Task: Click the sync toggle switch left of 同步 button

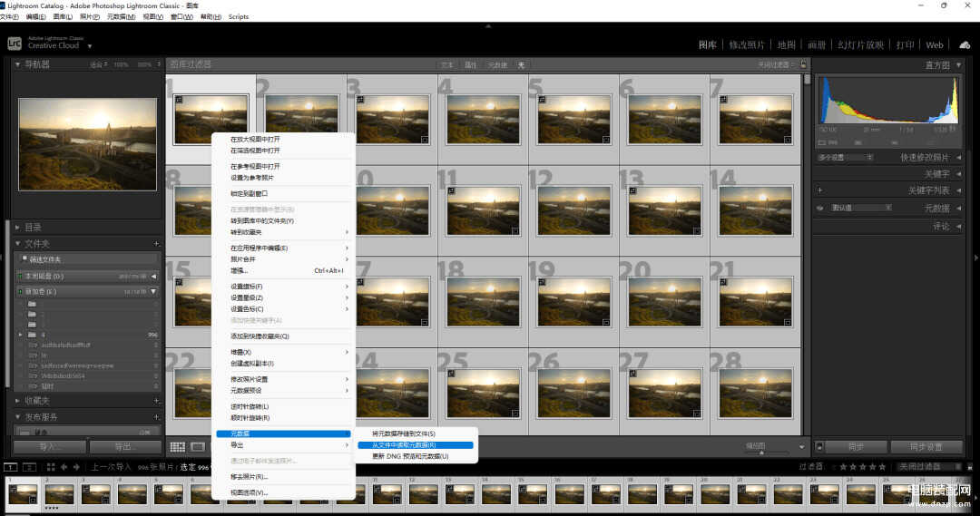Action: tap(819, 447)
